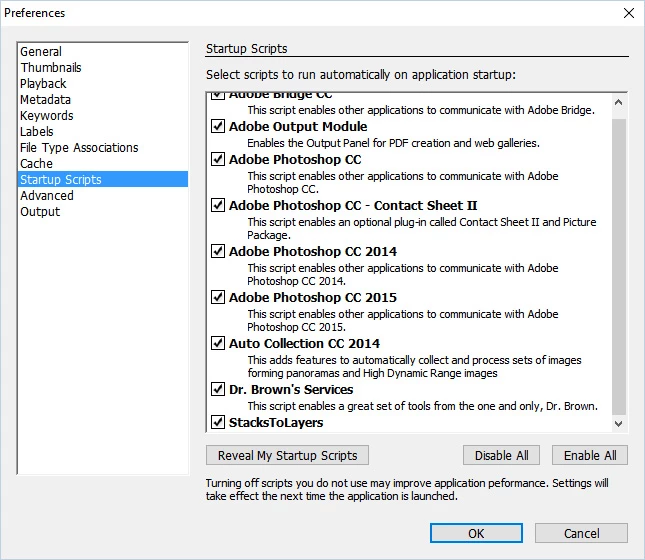Click the Enable All button

pos(589,455)
